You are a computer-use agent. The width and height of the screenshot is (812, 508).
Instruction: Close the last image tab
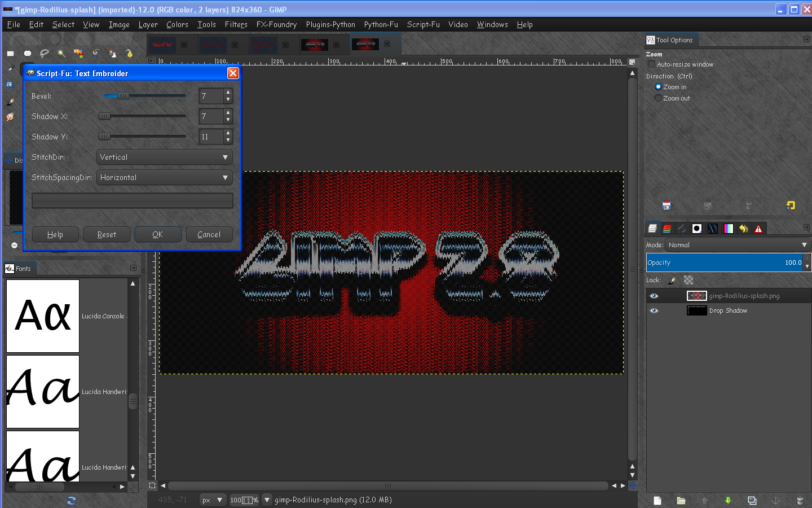[387, 44]
